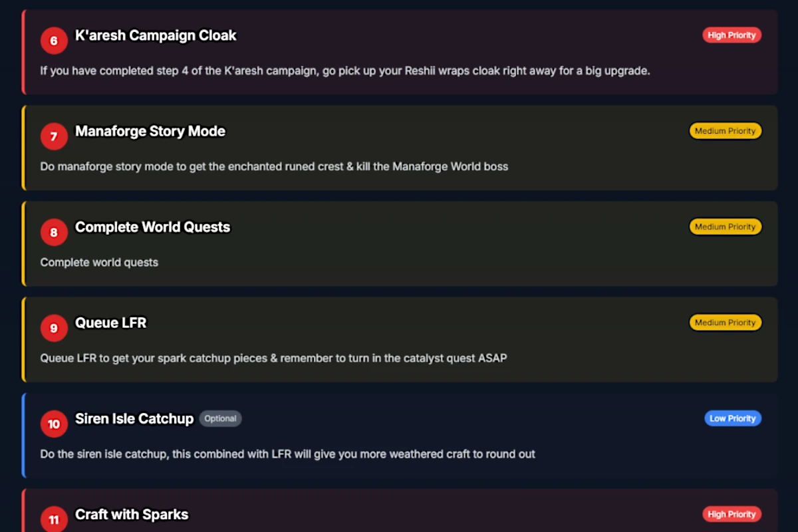This screenshot has height=532, width=798.
Task: Click the yellow priority stripe on Queue LFR card
Action: [x=24, y=339]
